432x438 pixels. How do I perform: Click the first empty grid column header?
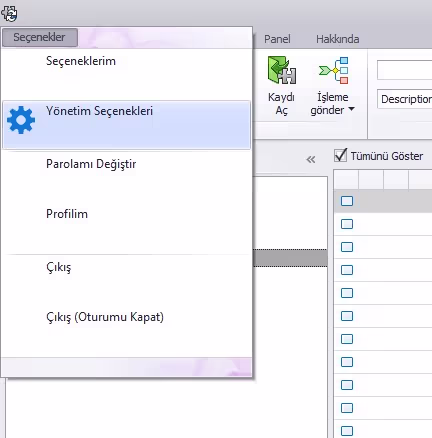pos(346,180)
